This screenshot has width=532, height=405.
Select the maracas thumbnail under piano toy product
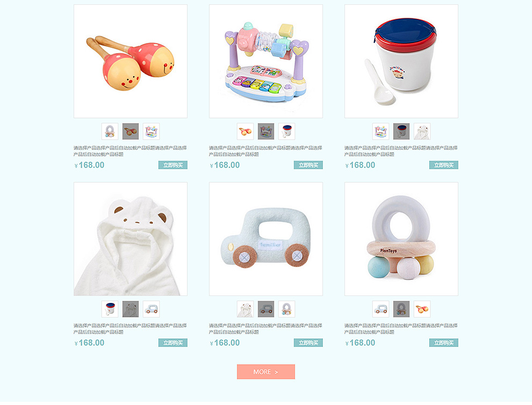245,131
